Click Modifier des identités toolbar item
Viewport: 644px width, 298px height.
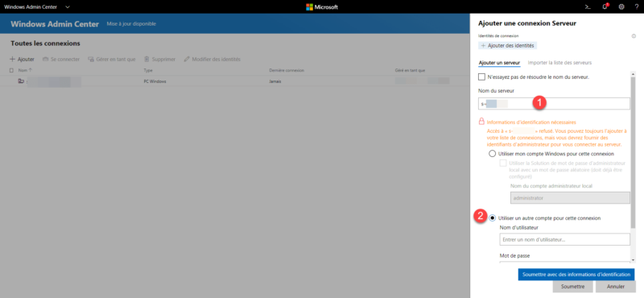point(212,59)
